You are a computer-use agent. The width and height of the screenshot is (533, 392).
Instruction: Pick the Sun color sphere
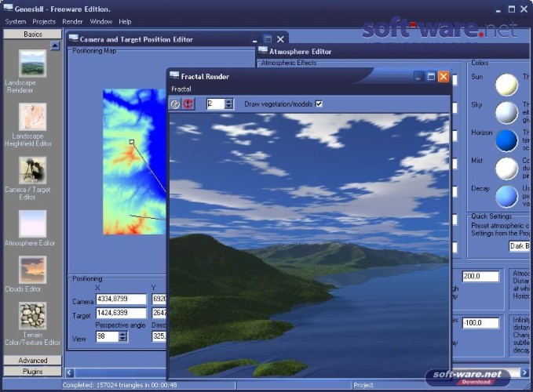(506, 85)
